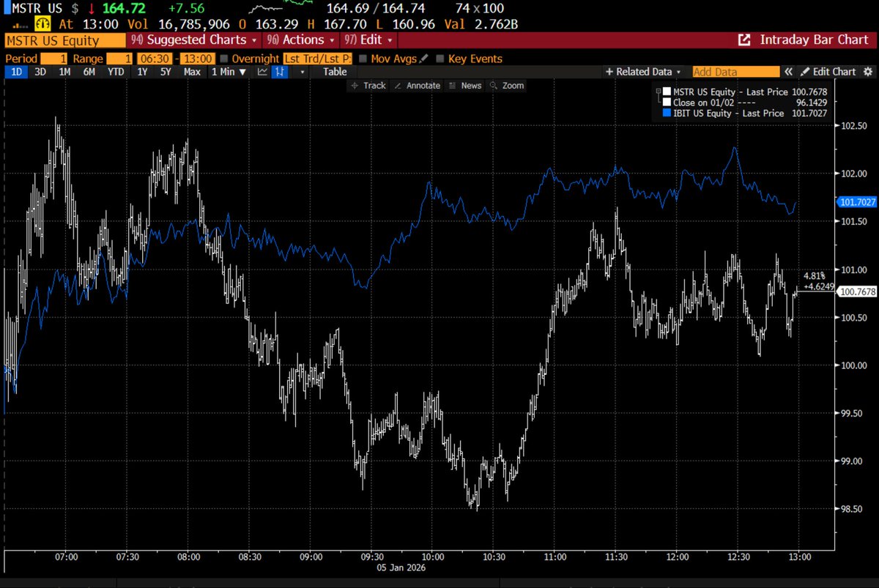Open the Table view
Screen dimensions: 879x588
[335, 72]
